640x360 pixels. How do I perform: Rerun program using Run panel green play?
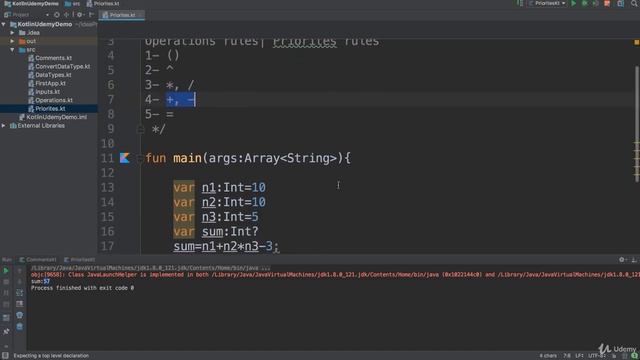(x=6, y=271)
